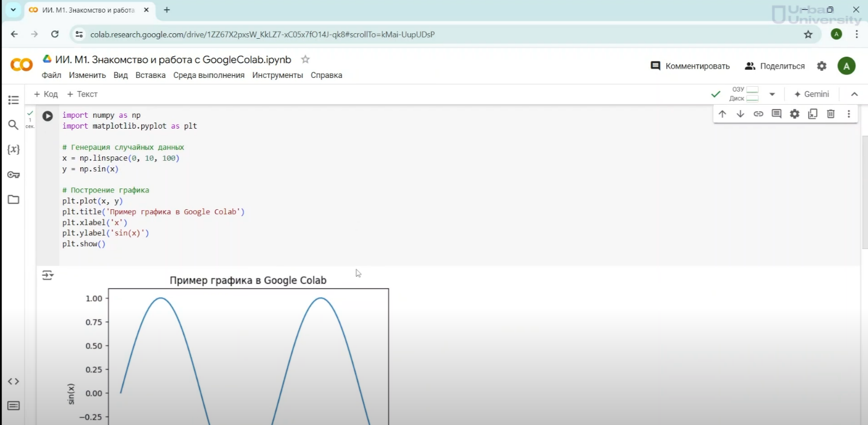Open the Files folder panel

pos(14,199)
